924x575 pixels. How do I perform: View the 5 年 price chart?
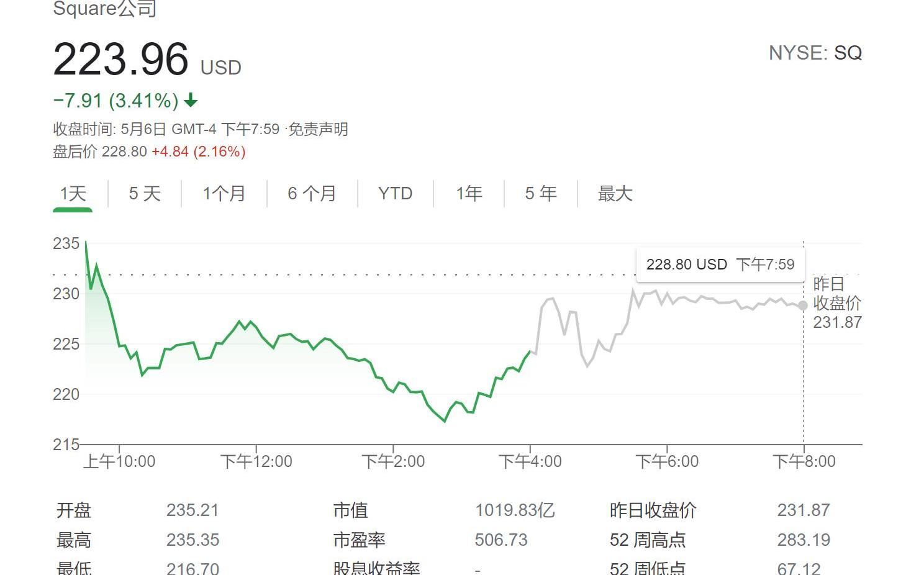(x=540, y=194)
